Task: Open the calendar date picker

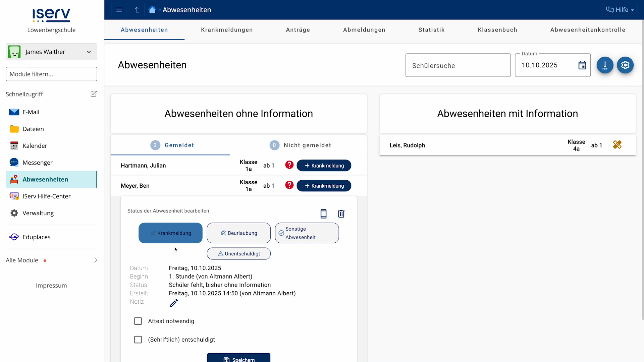Action: [x=582, y=65]
